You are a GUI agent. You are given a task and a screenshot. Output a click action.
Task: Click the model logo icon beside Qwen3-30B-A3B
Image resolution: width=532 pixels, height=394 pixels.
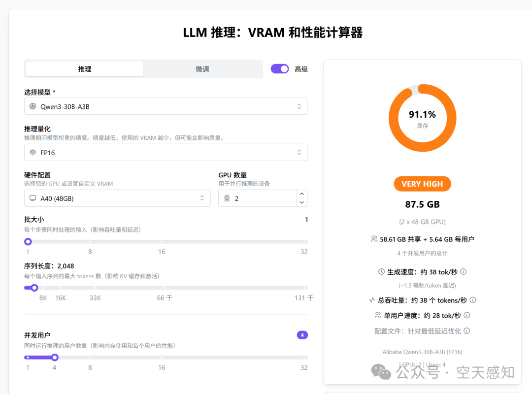(x=33, y=106)
